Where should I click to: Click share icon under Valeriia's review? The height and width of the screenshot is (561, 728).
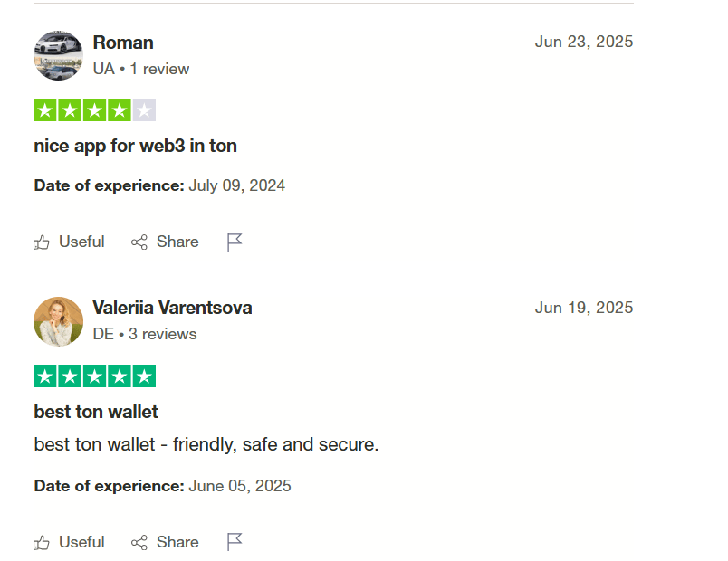click(x=139, y=542)
